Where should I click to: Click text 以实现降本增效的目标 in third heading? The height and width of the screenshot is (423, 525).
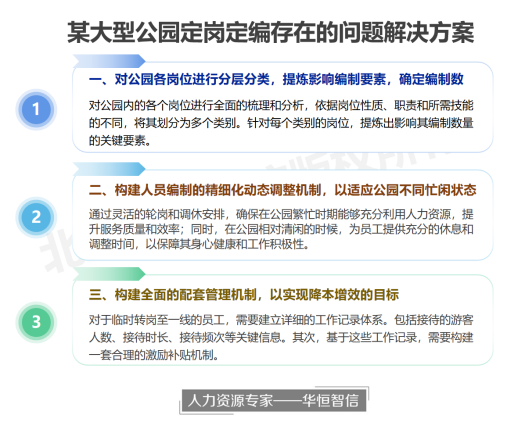pos(334,295)
